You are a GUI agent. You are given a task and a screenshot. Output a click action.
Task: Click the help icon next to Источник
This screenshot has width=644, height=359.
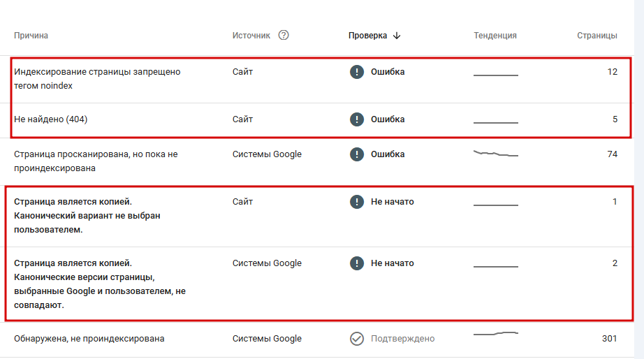point(284,36)
